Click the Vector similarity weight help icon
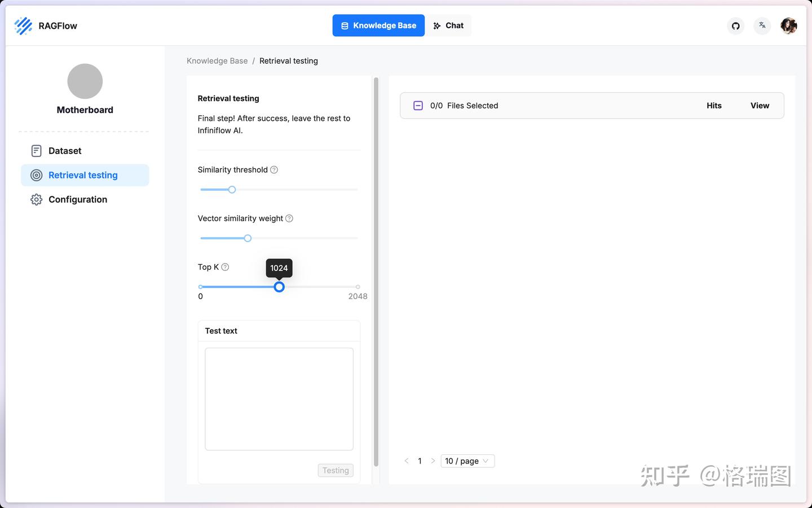 [x=289, y=218]
